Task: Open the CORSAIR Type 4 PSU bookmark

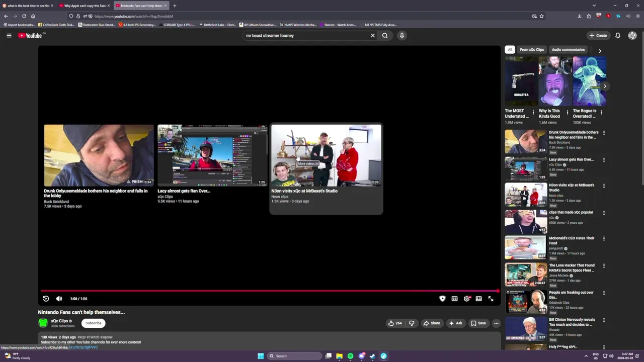Action: pos(177,25)
